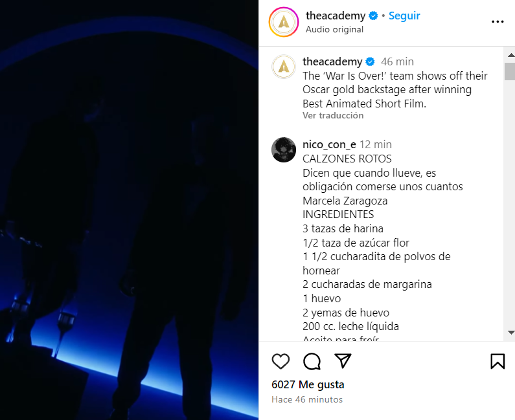Screen dimensions: 515x420
Task: Open theacademy username in caption
Action: pyautogui.click(x=332, y=61)
